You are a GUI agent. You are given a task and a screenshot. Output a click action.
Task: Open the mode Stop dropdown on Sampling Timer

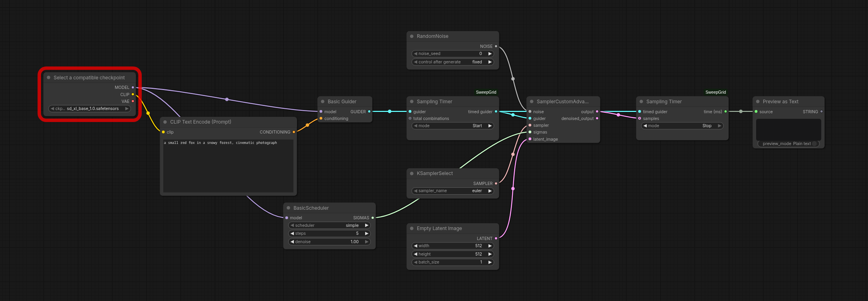coord(682,126)
